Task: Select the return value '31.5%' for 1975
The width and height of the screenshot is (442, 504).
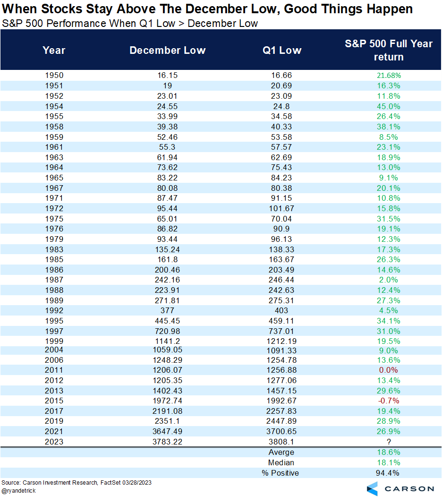Action: [x=389, y=219]
